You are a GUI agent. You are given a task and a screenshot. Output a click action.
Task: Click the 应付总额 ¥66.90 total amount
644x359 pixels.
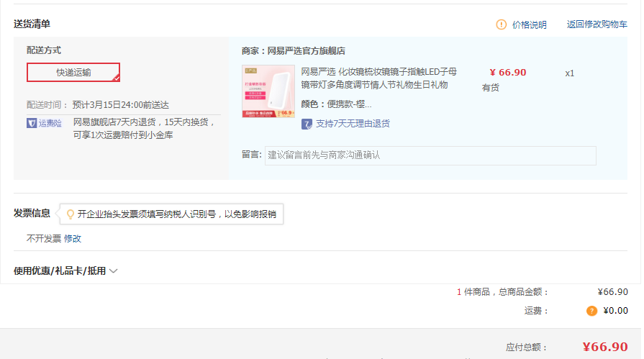605,347
